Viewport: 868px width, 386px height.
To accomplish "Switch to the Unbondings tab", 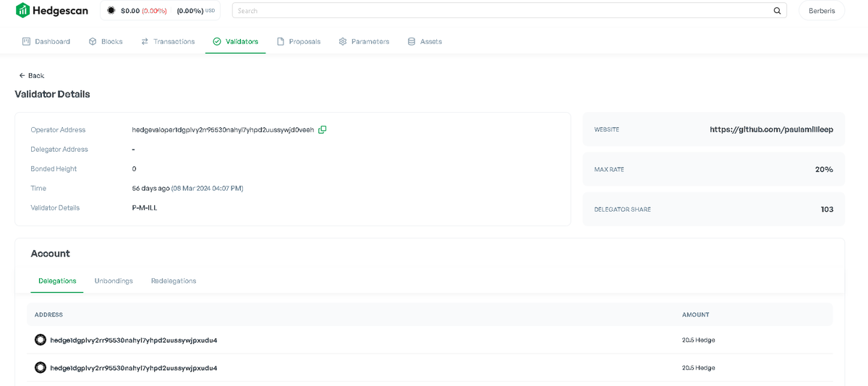I will coord(114,280).
